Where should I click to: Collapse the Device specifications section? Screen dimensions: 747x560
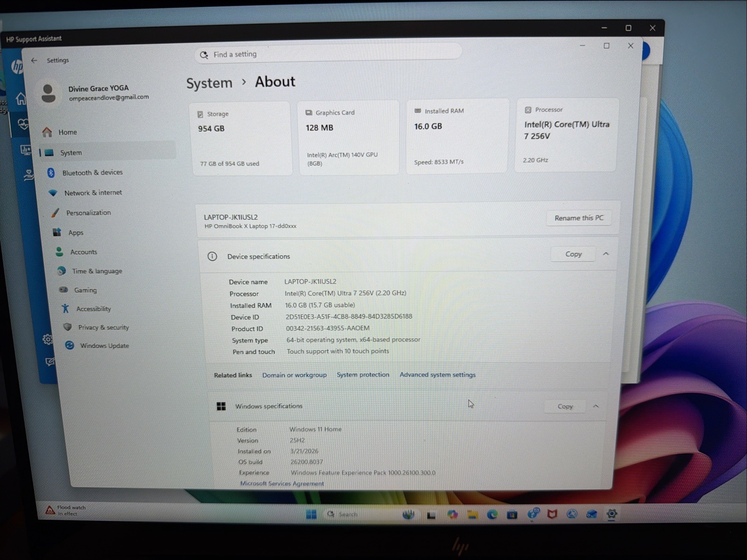pyautogui.click(x=606, y=254)
